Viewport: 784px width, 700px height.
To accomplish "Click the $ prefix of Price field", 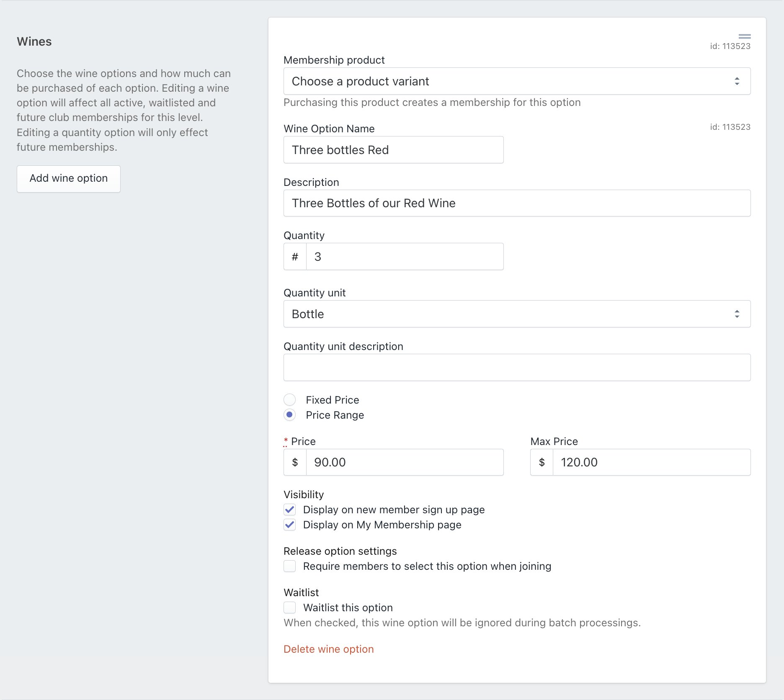I will tap(295, 462).
